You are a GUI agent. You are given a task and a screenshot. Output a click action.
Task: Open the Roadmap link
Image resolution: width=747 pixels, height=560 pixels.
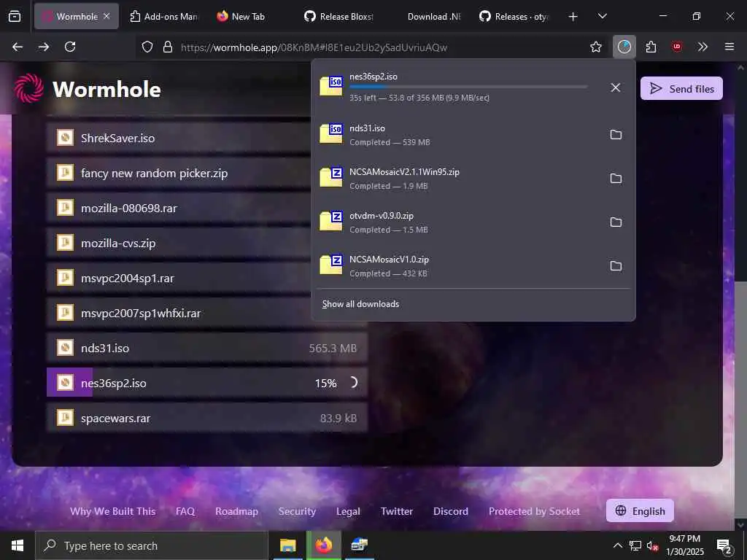pyautogui.click(x=237, y=511)
